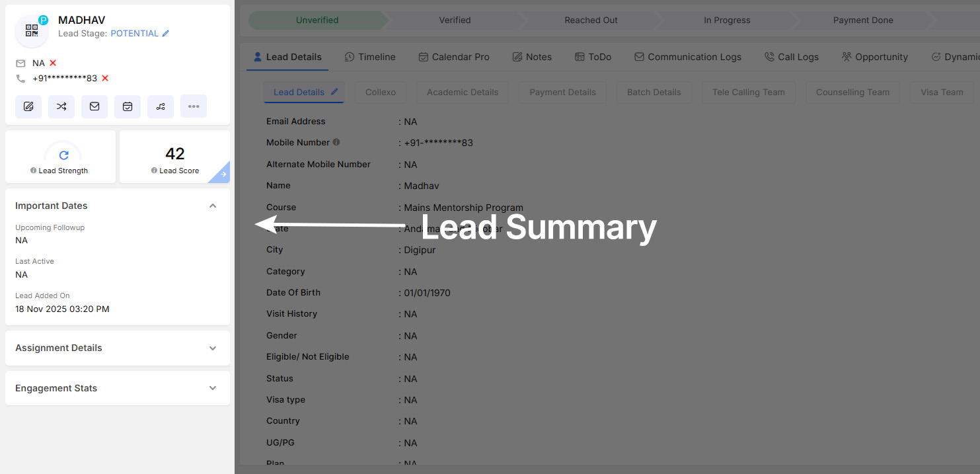Click the POTENTIAL lead stage link
Viewport: 980px width, 474px height.
[134, 34]
